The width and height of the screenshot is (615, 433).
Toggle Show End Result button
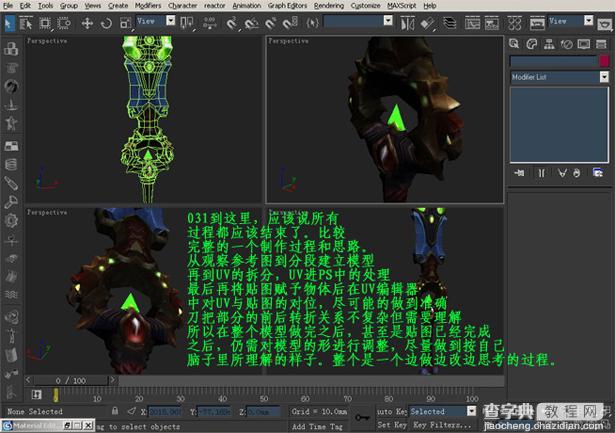point(541,173)
